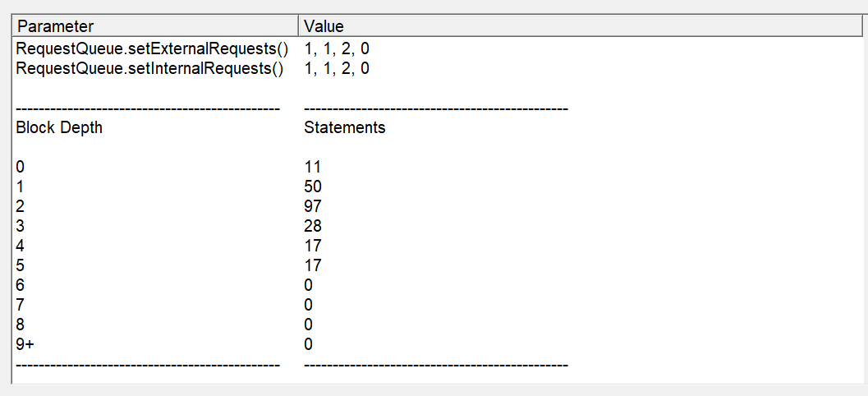Click statements count 97

pos(313,206)
